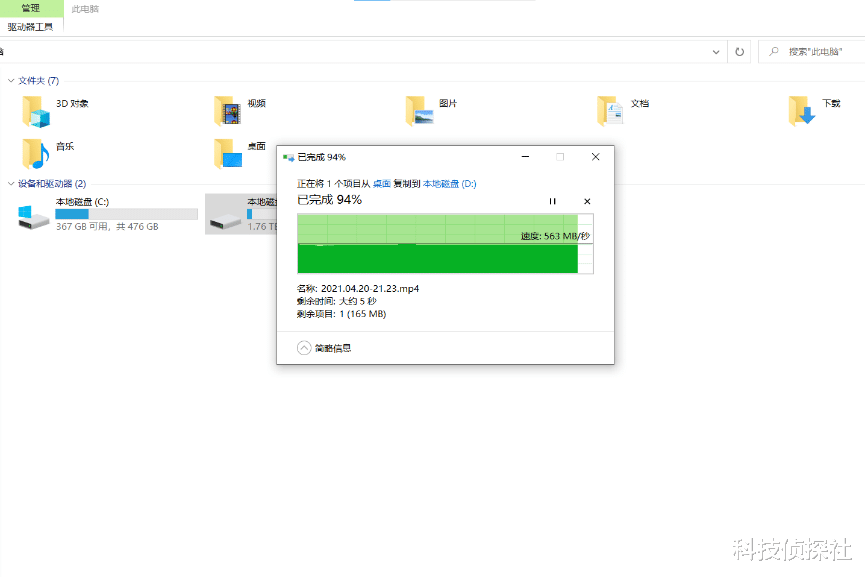Open the 音乐 folder icon
Image resolution: width=865 pixels, height=577 pixels.
[x=36, y=153]
